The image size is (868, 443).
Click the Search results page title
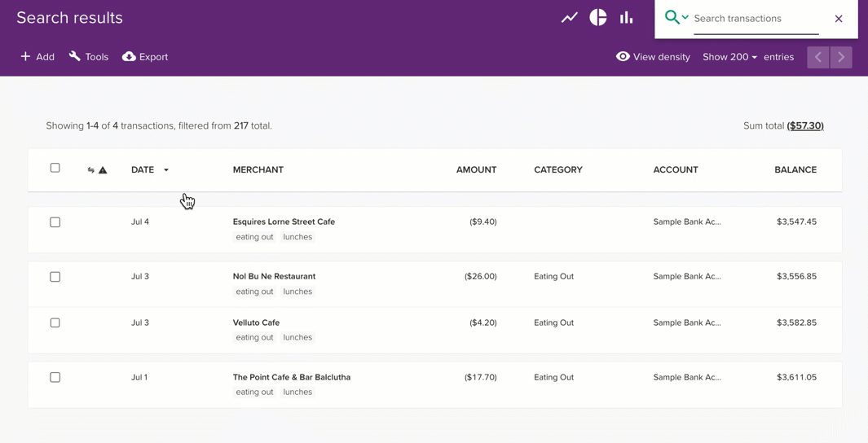(x=70, y=18)
